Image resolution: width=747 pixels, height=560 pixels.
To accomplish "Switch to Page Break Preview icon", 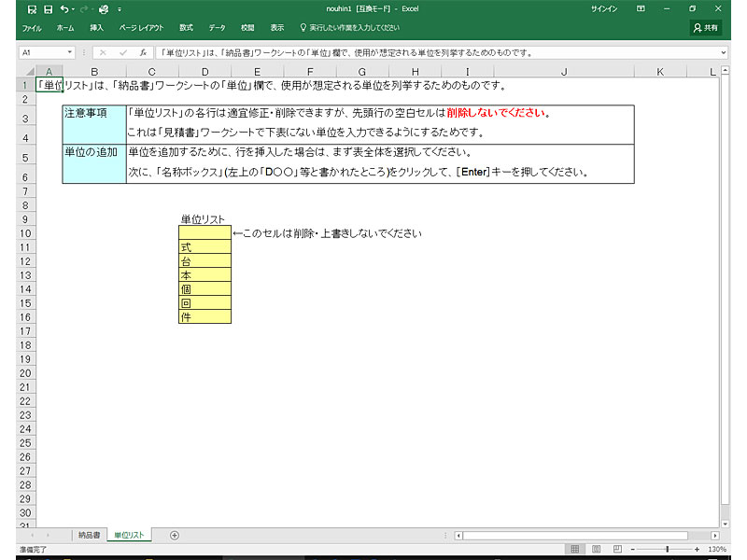I will click(617, 549).
